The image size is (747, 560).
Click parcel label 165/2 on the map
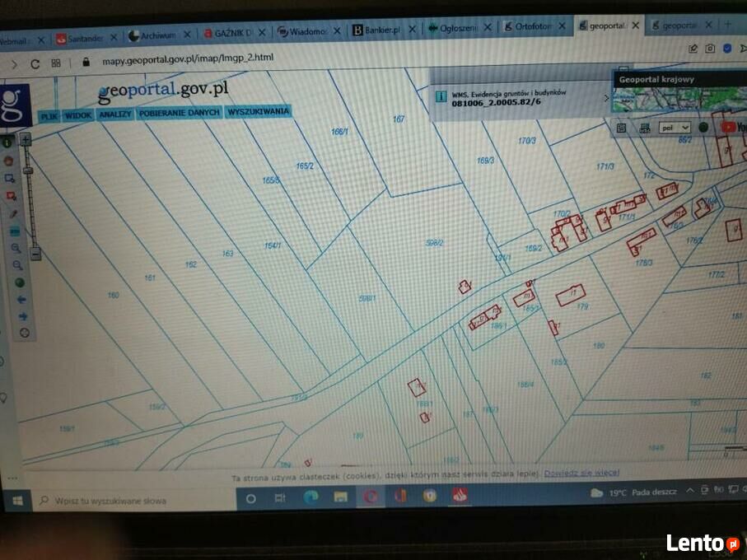(305, 166)
